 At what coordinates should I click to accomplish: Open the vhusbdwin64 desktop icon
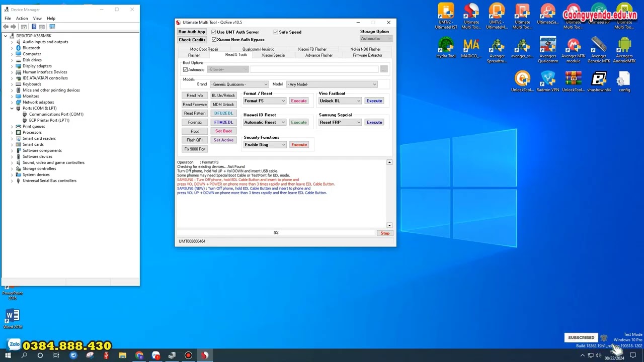point(599,81)
